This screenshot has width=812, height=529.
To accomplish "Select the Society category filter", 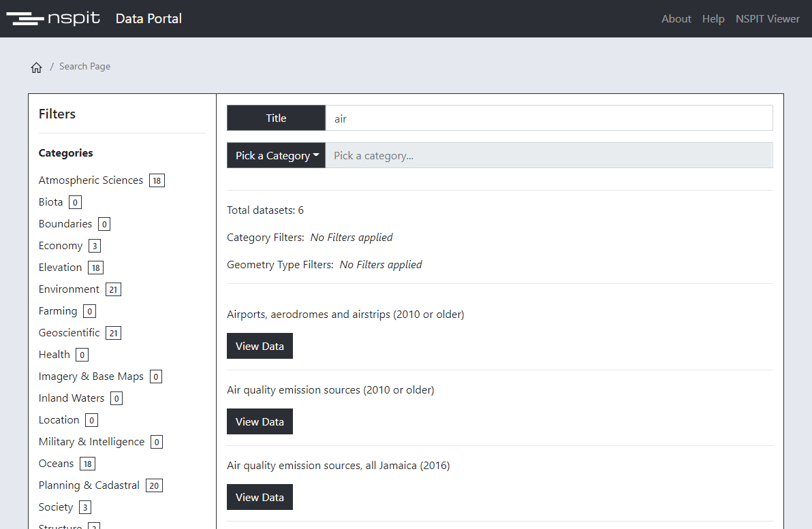I will 56,507.
